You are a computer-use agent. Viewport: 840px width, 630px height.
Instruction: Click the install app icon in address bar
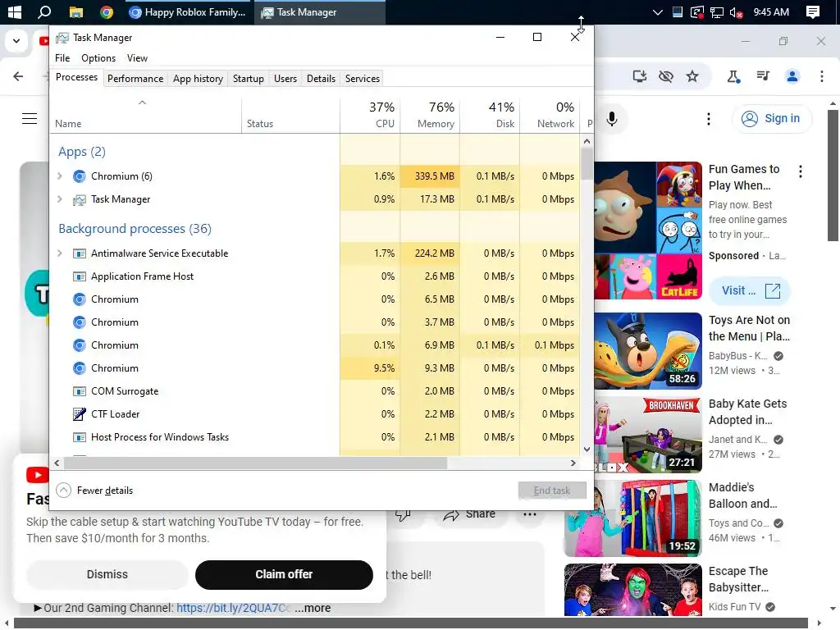(639, 76)
